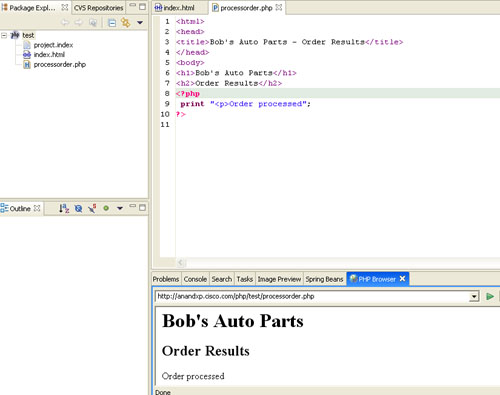
Task: Click 'Order processed' text in browser preview
Action: pos(193,376)
